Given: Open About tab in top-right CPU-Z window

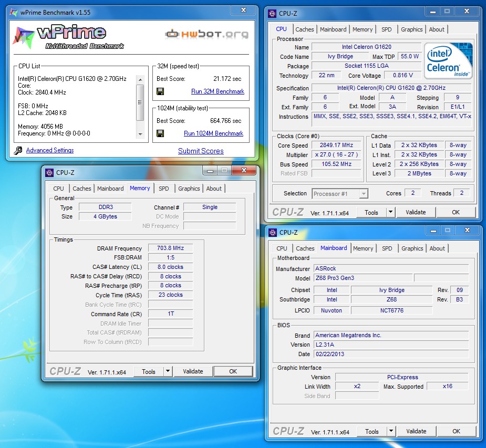Looking at the screenshot, I should tap(437, 29).
